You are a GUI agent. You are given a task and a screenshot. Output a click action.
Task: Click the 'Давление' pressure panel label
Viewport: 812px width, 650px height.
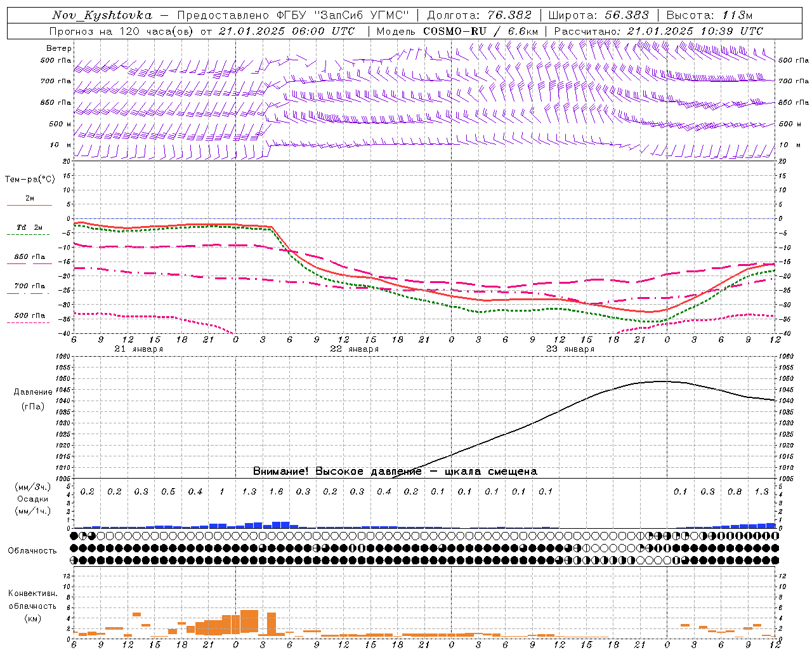(33, 392)
